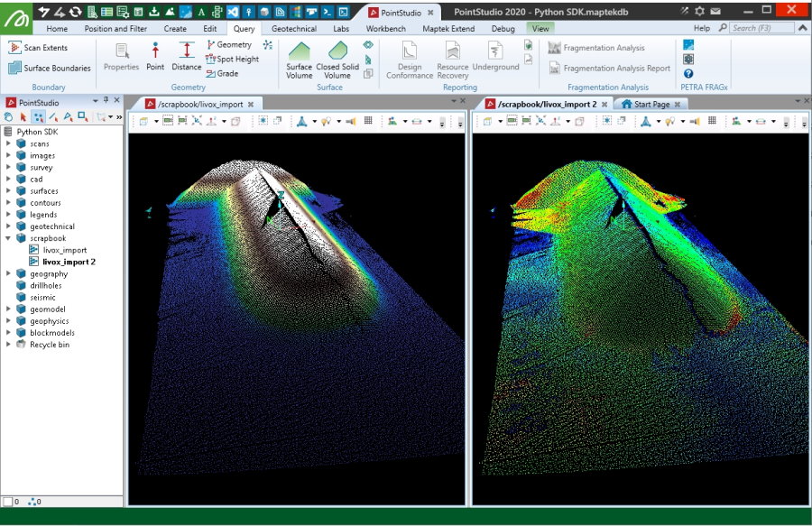Click the light bulb icon in right view toolbar
Screen dimensions: 812x526
point(669,121)
